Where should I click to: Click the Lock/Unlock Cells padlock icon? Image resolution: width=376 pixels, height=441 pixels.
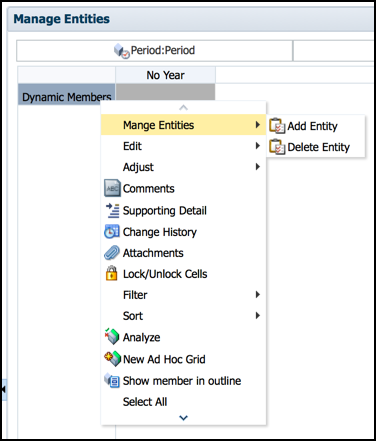point(111,273)
